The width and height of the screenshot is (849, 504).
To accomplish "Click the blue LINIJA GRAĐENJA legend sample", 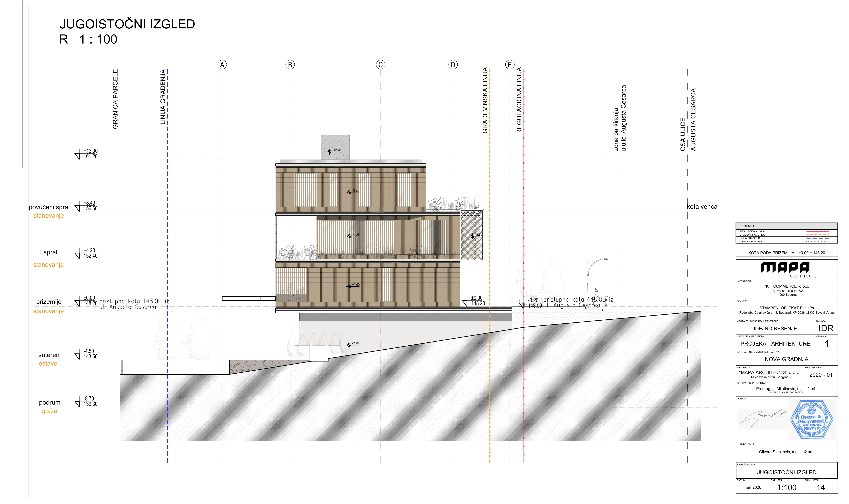I will coord(818,238).
